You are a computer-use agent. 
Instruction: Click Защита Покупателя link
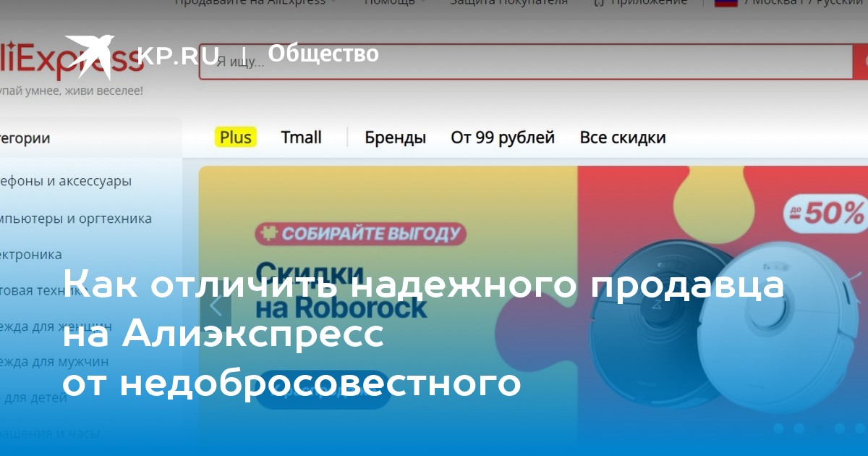coord(509,2)
